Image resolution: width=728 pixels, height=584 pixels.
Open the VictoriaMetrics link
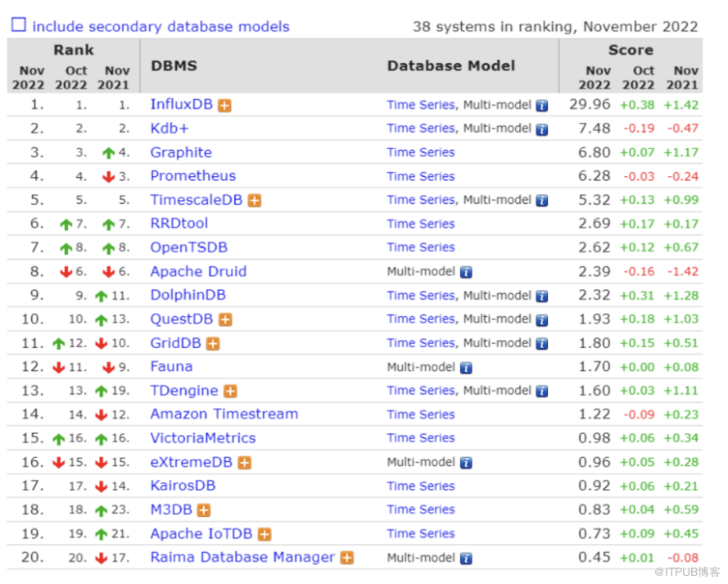(x=203, y=438)
